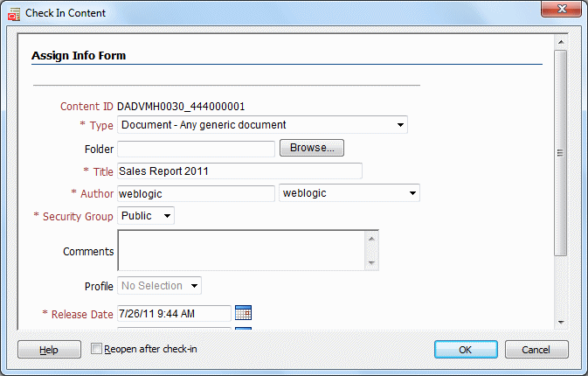Click the vertical scrollbar thumb
Image resolution: width=588 pixels, height=376 pixels.
[x=561, y=153]
